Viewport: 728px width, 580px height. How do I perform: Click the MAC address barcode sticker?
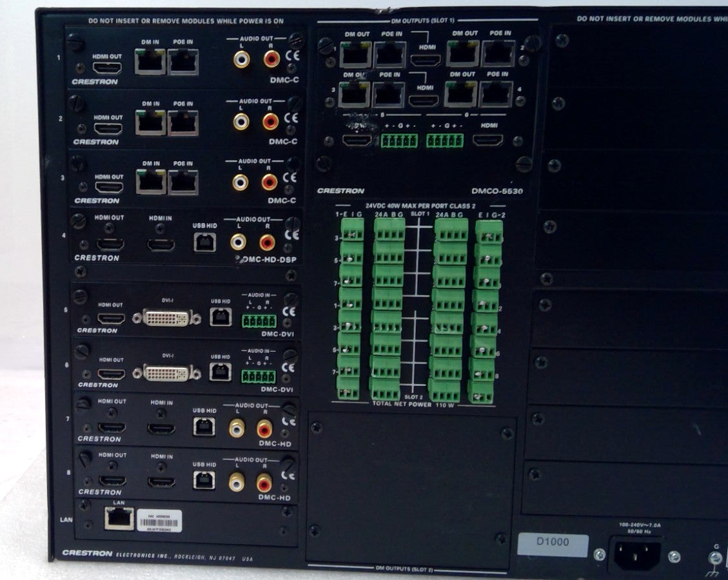pyautogui.click(x=159, y=521)
